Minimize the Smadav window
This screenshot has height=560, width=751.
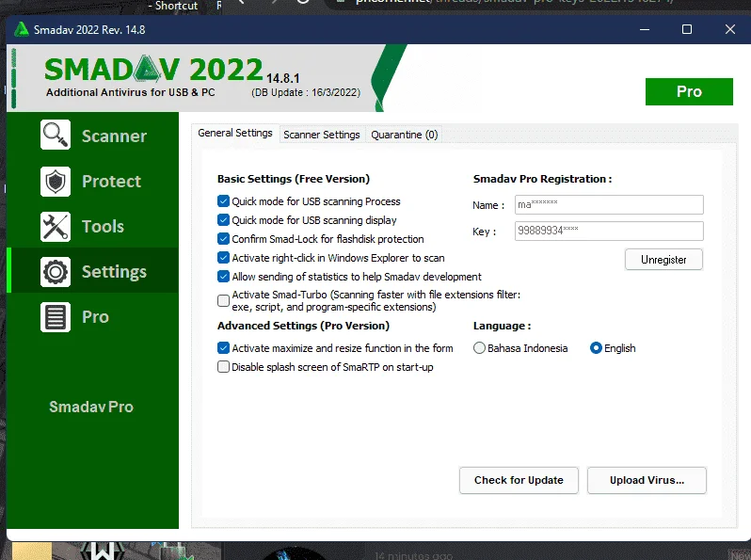coord(645,29)
